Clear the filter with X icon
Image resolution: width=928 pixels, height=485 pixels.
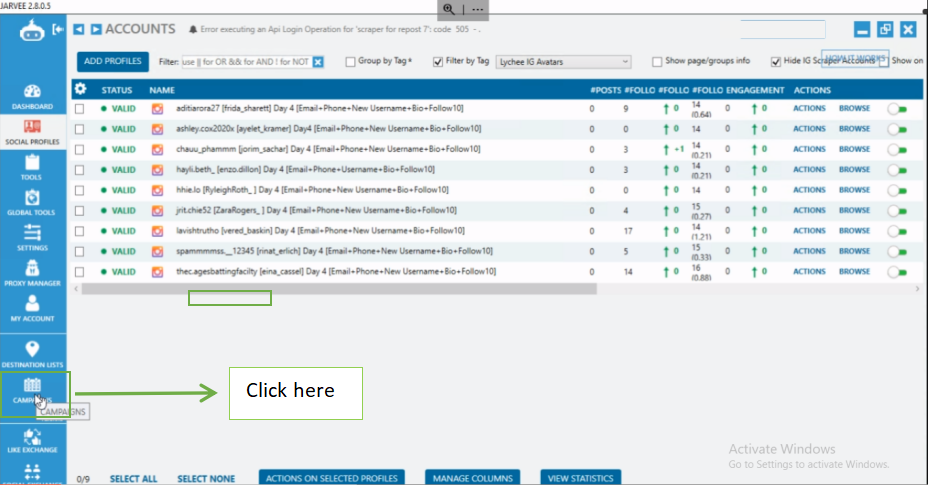pyautogui.click(x=318, y=62)
